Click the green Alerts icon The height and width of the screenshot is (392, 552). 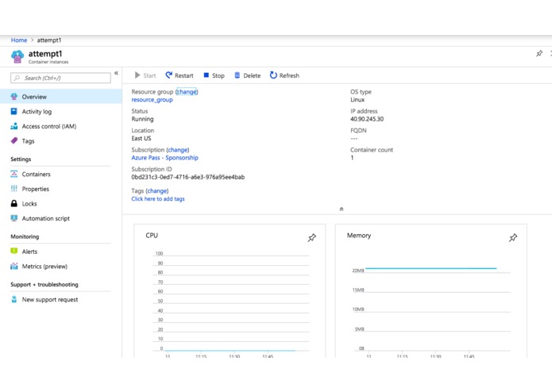(14, 251)
